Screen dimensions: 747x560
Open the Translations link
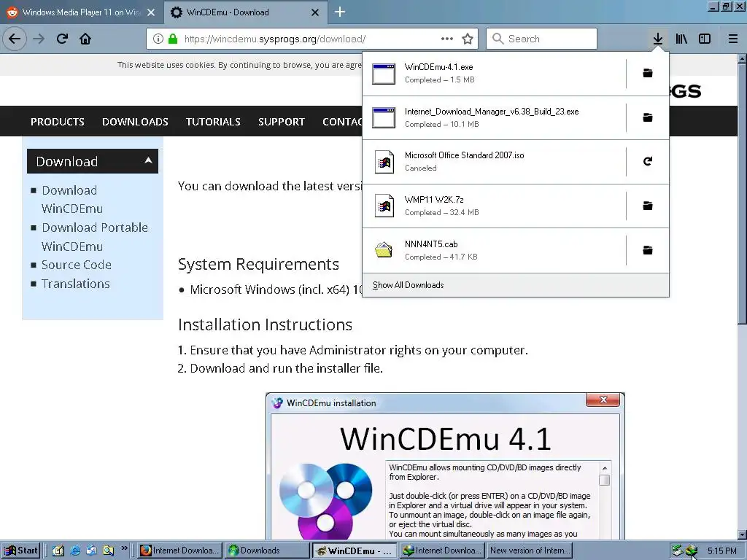point(75,284)
